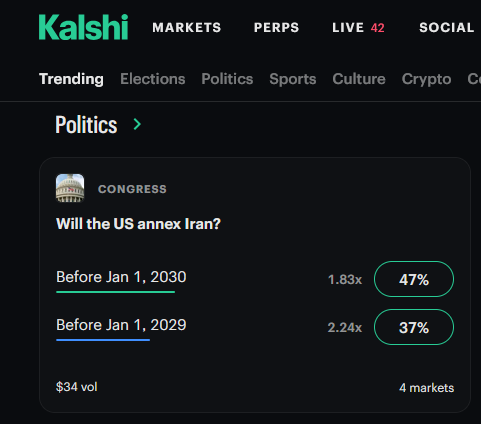481x424 pixels.
Task: Click the Congress category label
Action: (132, 189)
